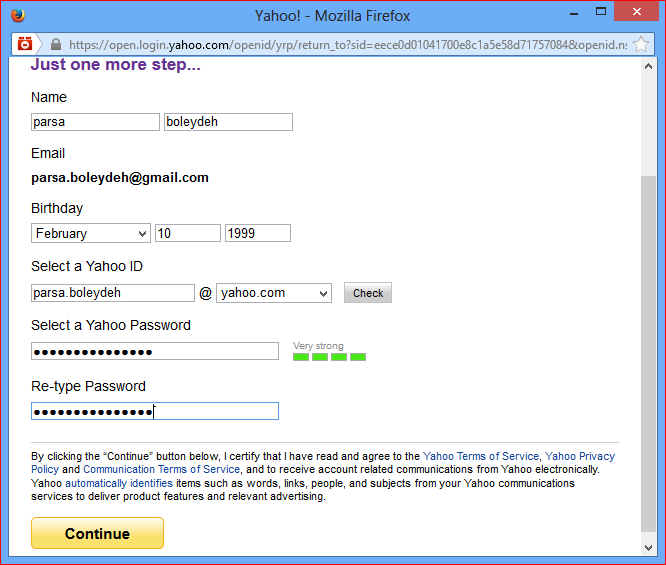Click the 'Yahoo! - Mozilla Firefox' window title
Screen dimensions: 666x565
[333, 16]
